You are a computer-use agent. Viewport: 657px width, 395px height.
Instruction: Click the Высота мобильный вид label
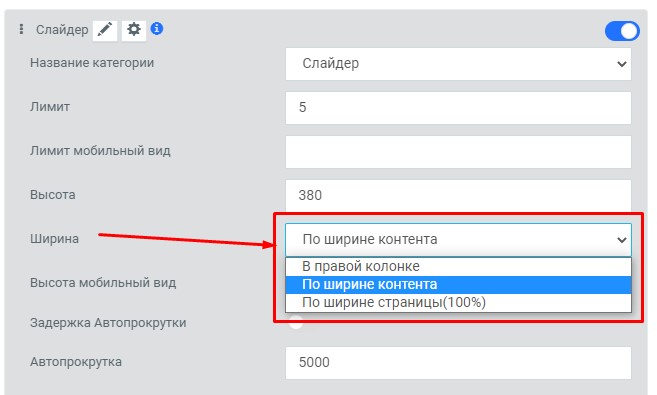coord(103,283)
